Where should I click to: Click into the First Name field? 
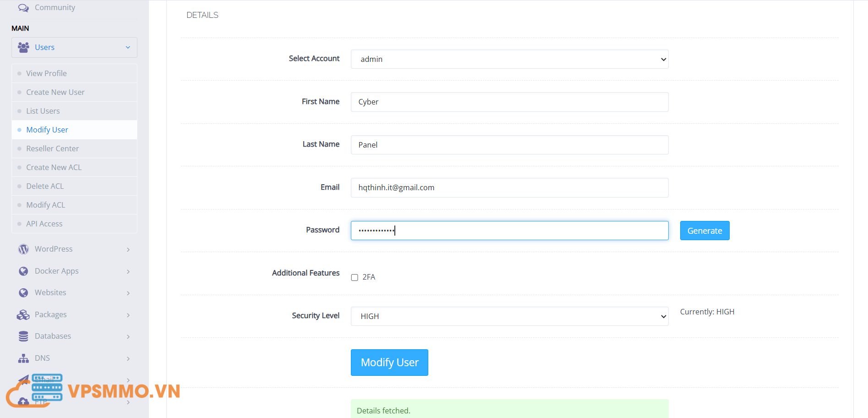509,102
